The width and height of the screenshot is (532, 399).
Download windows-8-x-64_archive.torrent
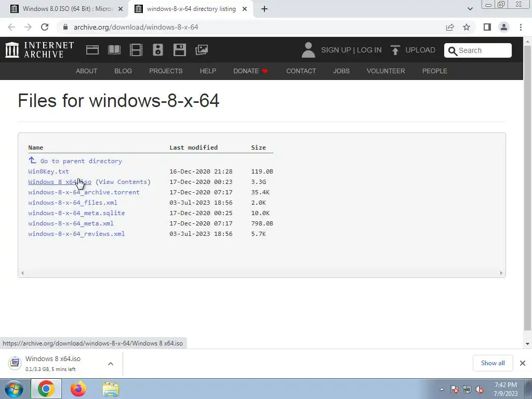(84, 192)
